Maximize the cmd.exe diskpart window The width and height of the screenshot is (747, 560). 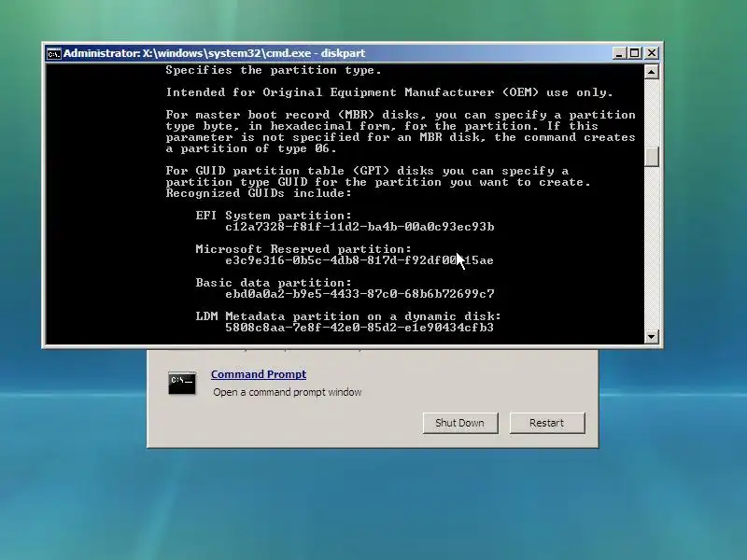coord(635,53)
